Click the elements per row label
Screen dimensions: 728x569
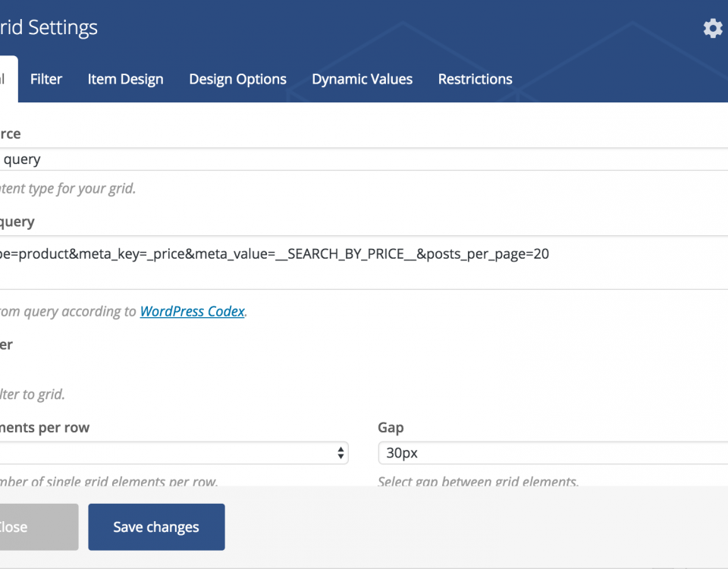click(44, 428)
